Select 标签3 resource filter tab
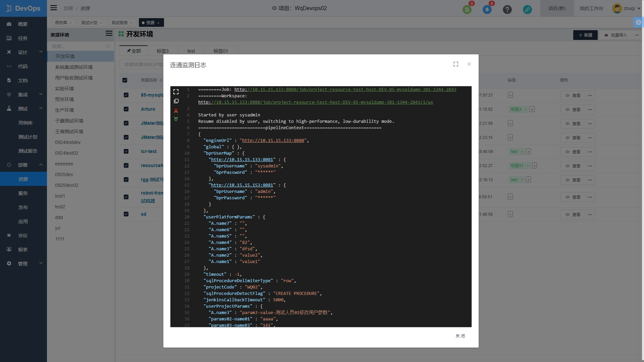The image size is (644, 362). point(163,51)
